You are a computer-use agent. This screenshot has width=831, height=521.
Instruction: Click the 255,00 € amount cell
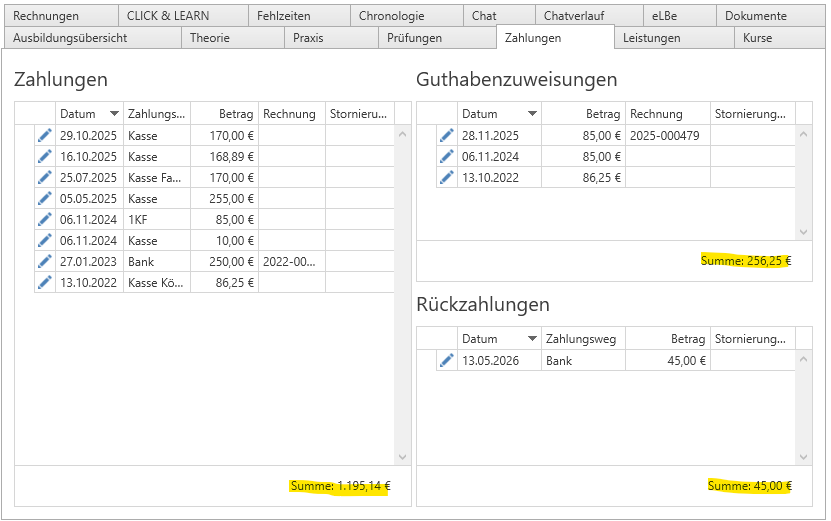pyautogui.click(x=225, y=199)
